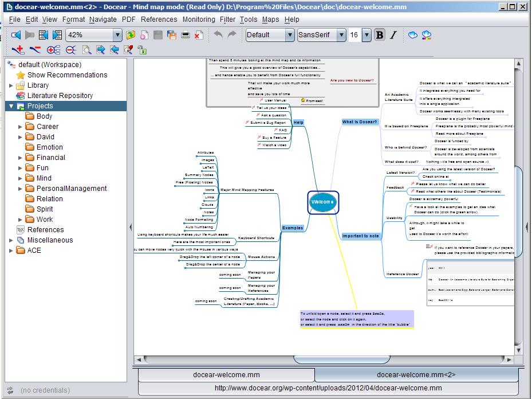Click the refresh icon beside no credentials
The width and height of the screenshot is (532, 399).
tap(10, 390)
